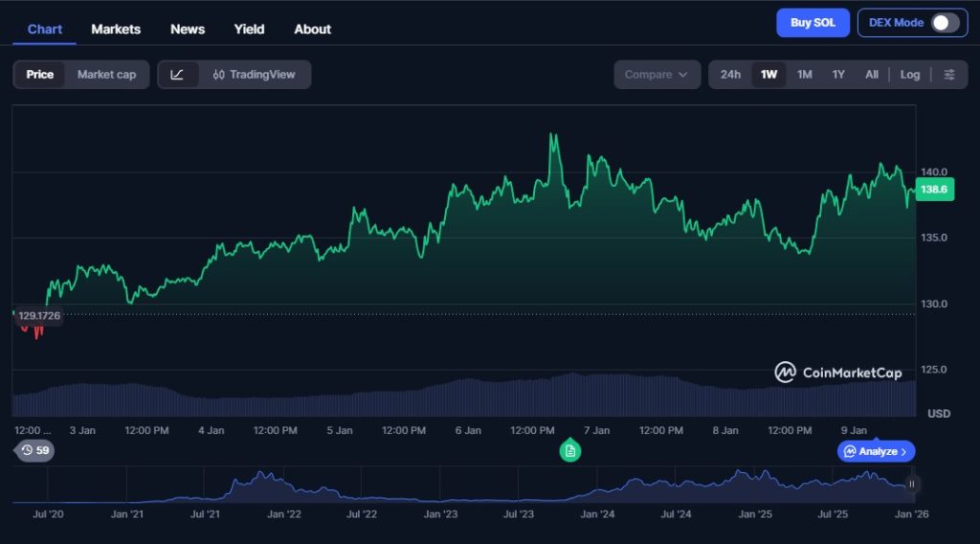Viewport: 980px width, 544px height.
Task: Go to the News tab
Action: coord(188,29)
